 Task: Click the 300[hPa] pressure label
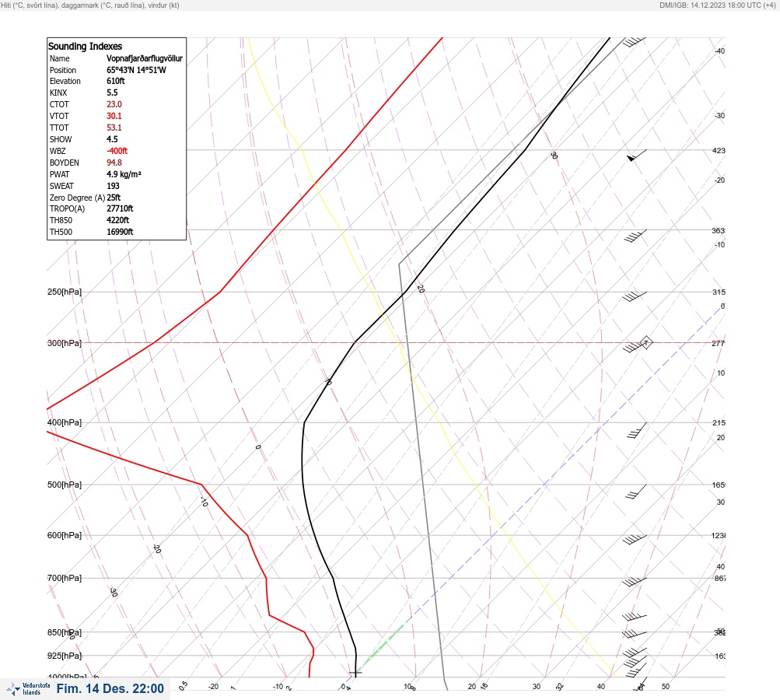[65, 343]
